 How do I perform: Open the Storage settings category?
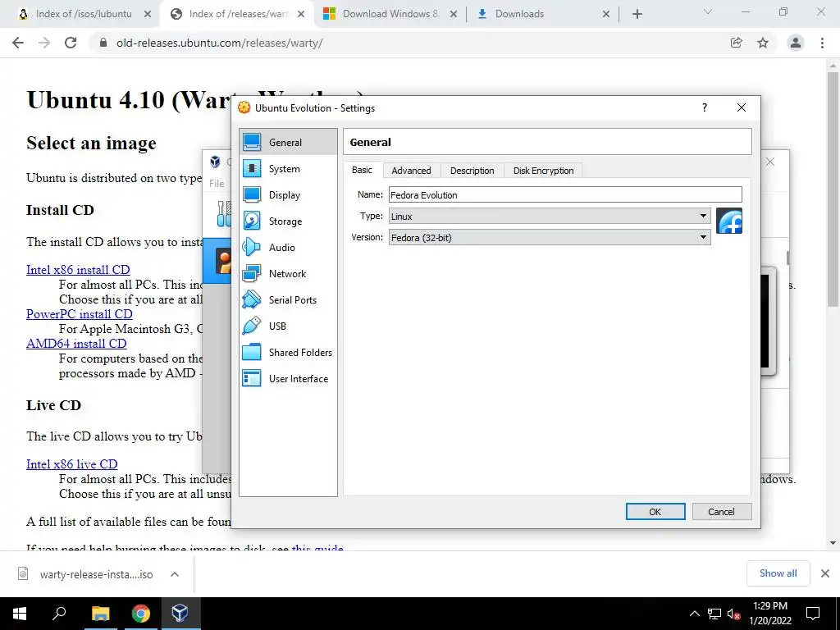[288, 221]
